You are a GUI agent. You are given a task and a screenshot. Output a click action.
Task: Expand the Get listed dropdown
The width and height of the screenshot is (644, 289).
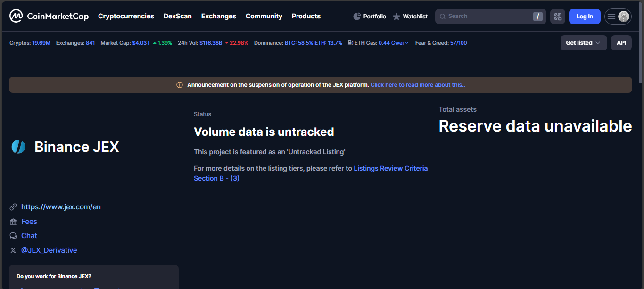click(x=583, y=43)
